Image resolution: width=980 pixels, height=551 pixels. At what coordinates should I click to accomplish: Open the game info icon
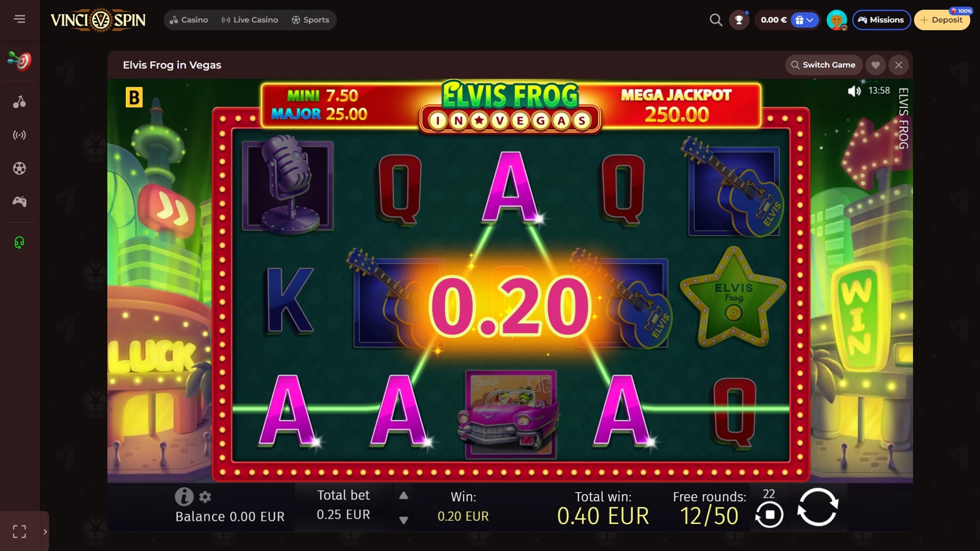coord(184,496)
